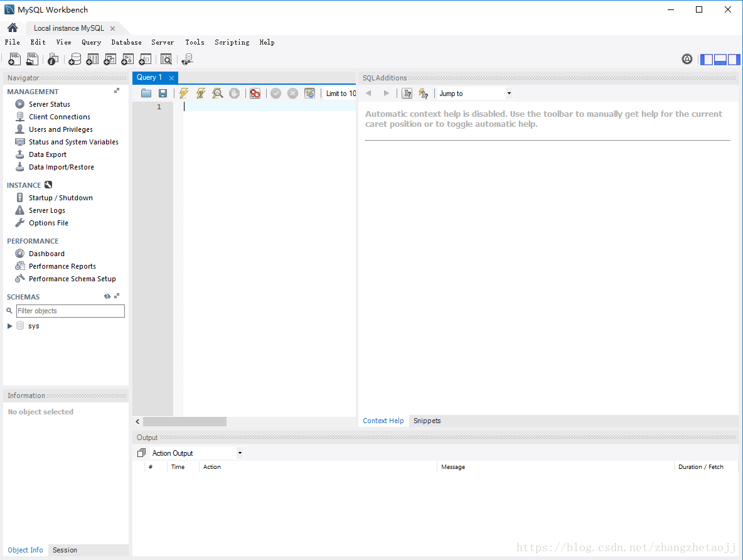
Task: Execute statement under cursor icon
Action: click(x=200, y=94)
